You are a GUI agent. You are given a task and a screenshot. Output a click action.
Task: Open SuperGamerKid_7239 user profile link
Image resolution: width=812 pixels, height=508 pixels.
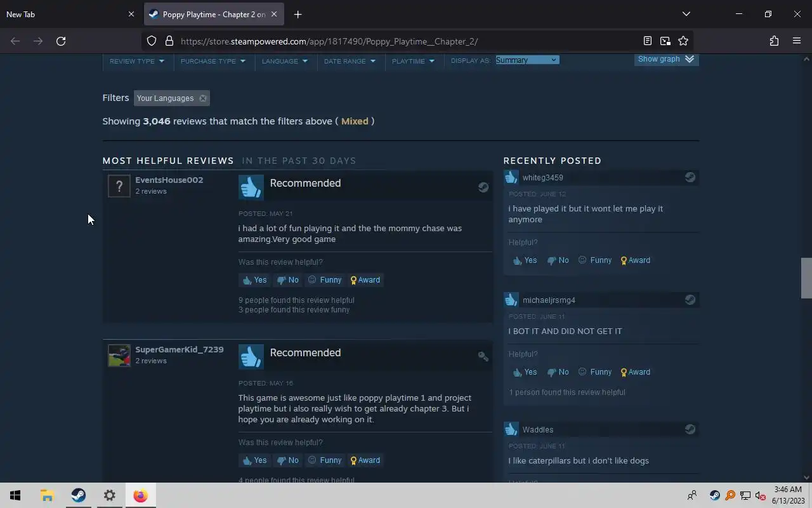click(179, 350)
